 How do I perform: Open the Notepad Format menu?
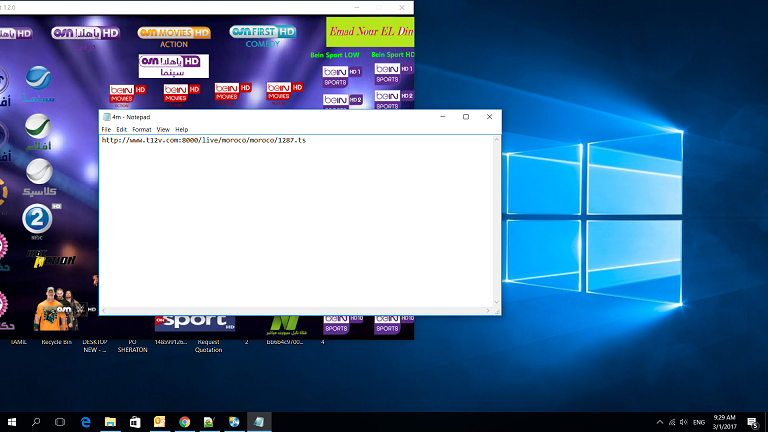142,129
